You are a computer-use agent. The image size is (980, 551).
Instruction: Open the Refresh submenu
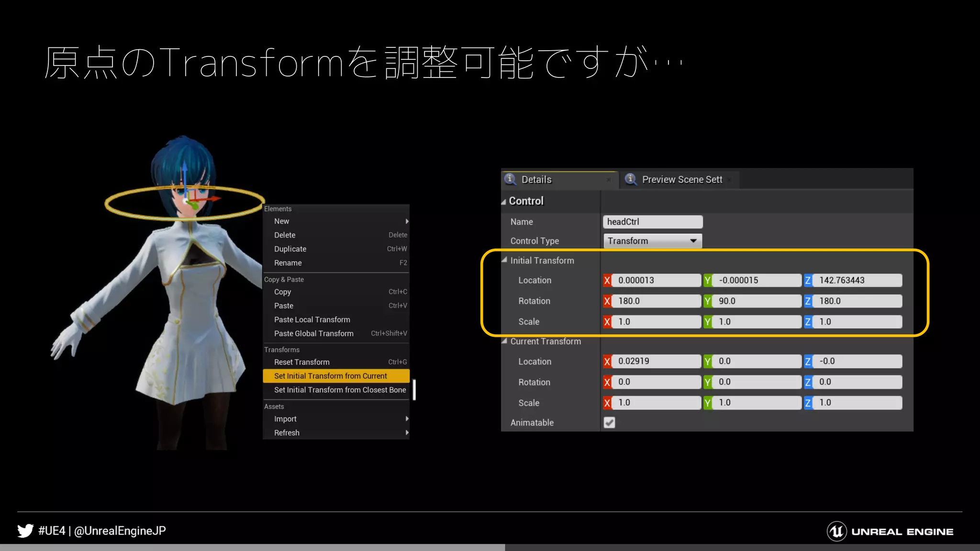[336, 432]
